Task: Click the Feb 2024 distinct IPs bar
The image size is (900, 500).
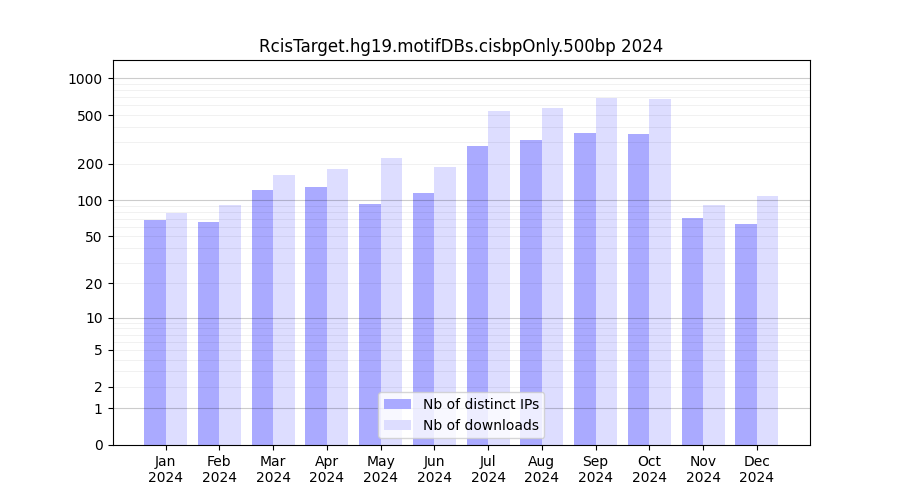Action: click(208, 333)
